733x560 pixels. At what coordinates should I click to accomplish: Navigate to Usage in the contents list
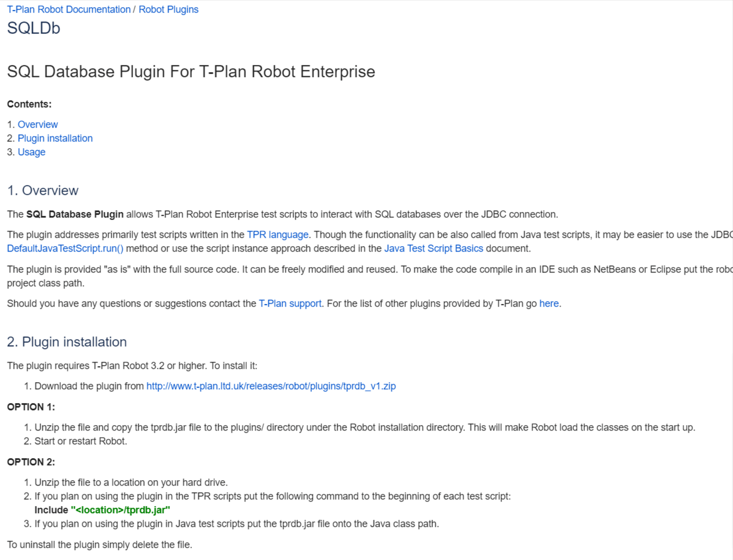pos(31,152)
